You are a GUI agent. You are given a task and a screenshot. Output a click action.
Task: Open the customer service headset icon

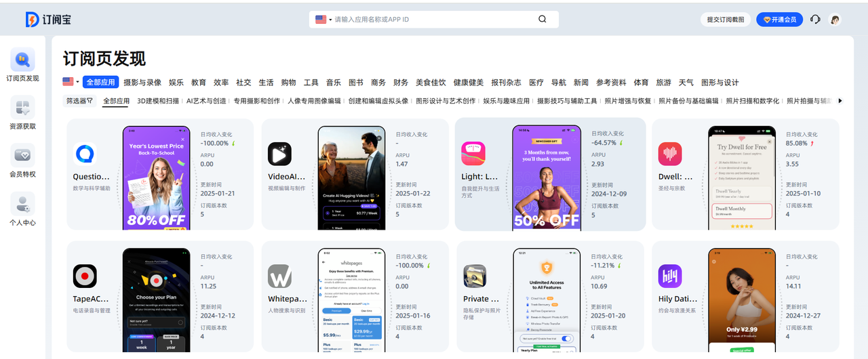click(815, 20)
